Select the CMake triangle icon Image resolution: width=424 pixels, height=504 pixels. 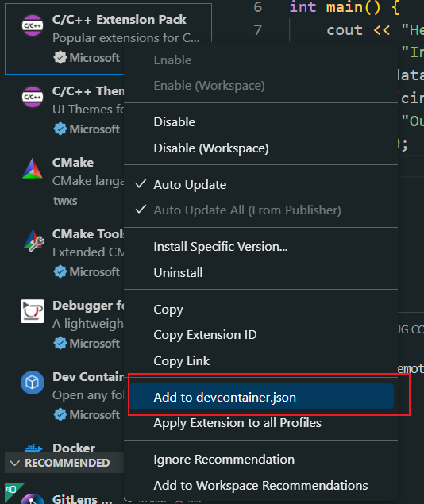pos(33,168)
